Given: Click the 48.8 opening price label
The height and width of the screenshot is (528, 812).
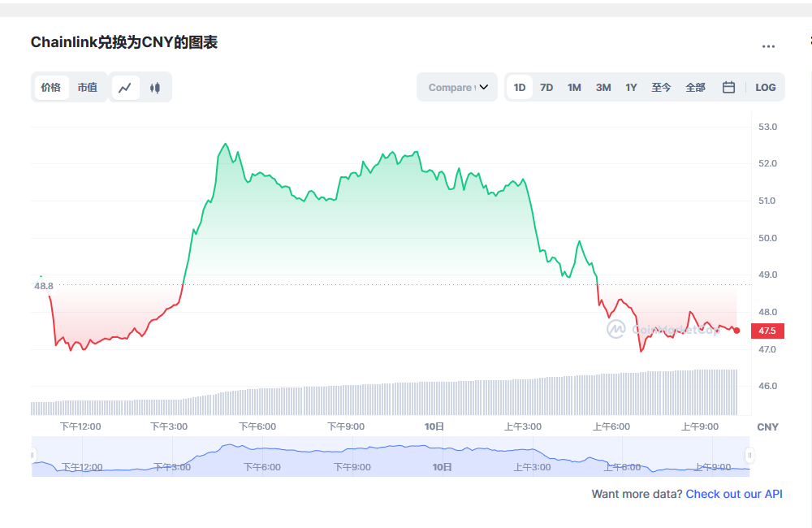Looking at the screenshot, I should click(x=44, y=286).
